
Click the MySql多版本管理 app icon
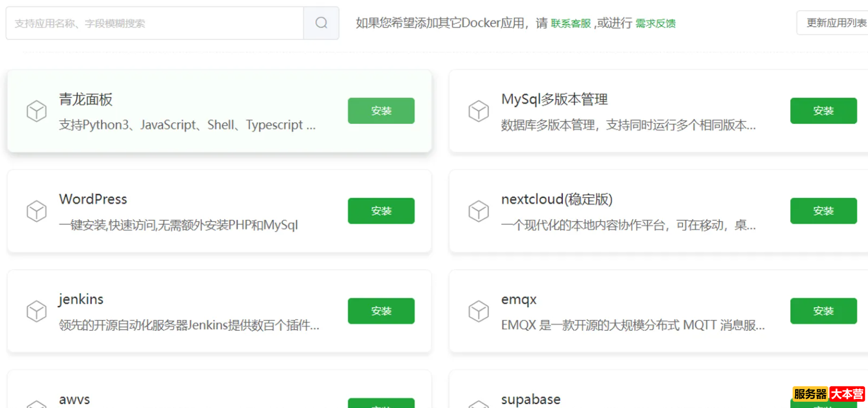point(479,111)
